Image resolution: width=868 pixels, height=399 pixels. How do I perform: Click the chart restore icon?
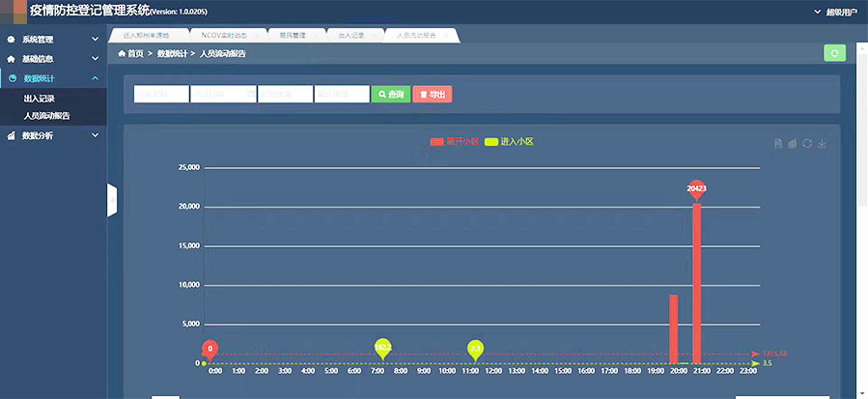[807, 144]
